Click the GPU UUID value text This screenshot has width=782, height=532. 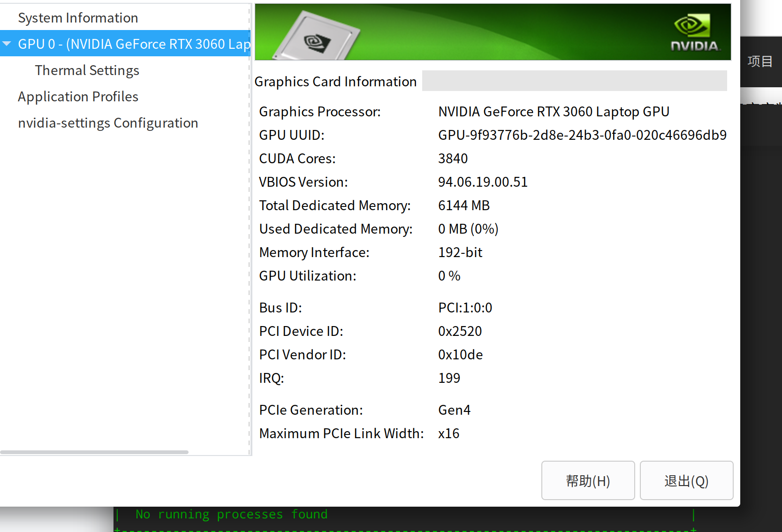point(582,135)
